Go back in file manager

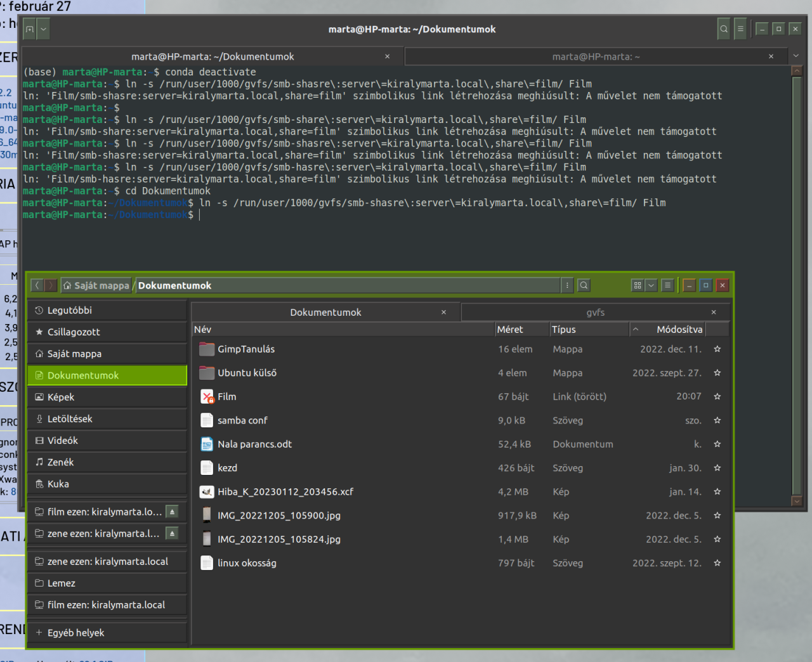click(x=37, y=285)
